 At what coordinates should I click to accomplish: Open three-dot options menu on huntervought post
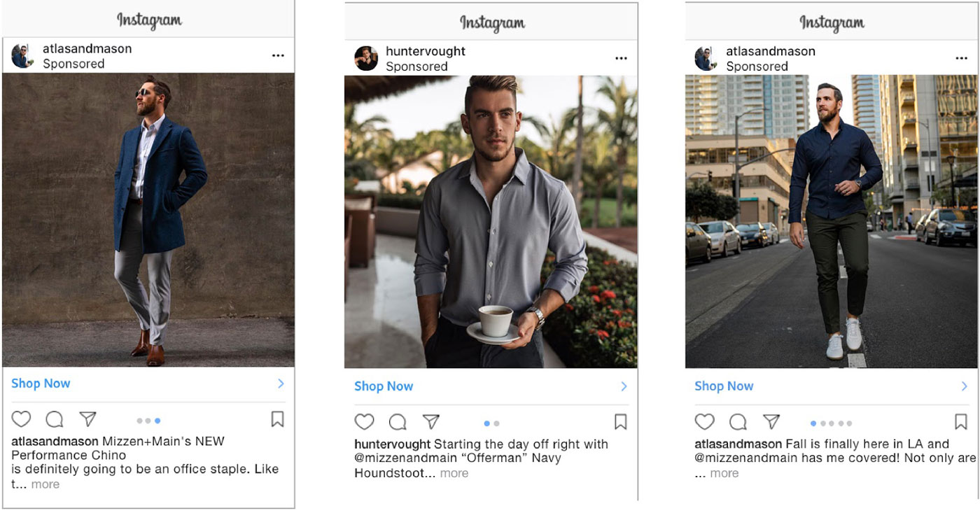coord(621,58)
